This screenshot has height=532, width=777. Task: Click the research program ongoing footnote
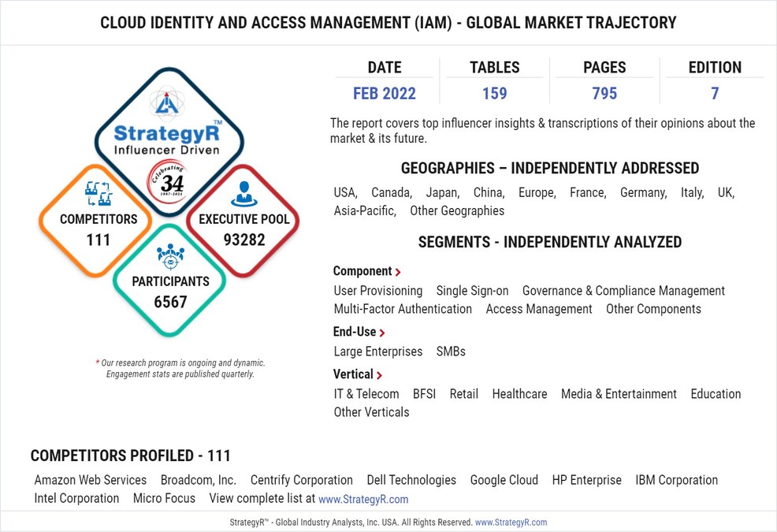point(180,368)
